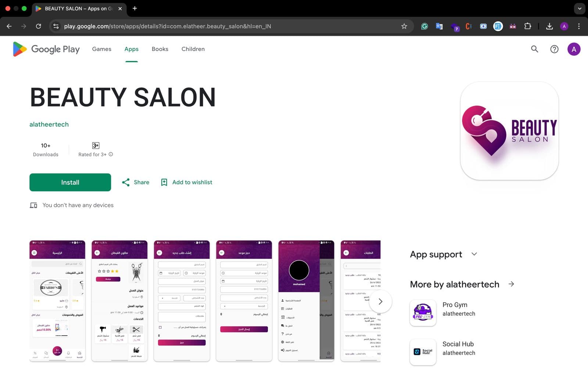Open the alatheertech developer page
This screenshot has height=368, width=588.
49,124
